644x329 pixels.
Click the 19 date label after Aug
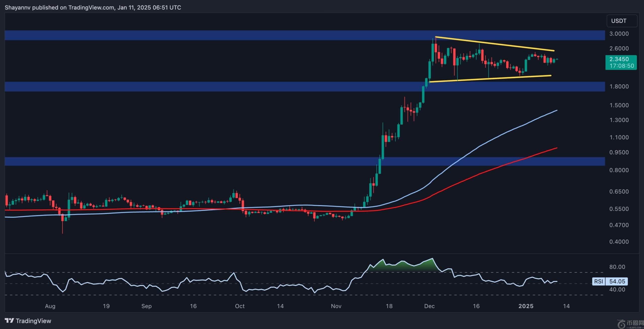(106, 306)
